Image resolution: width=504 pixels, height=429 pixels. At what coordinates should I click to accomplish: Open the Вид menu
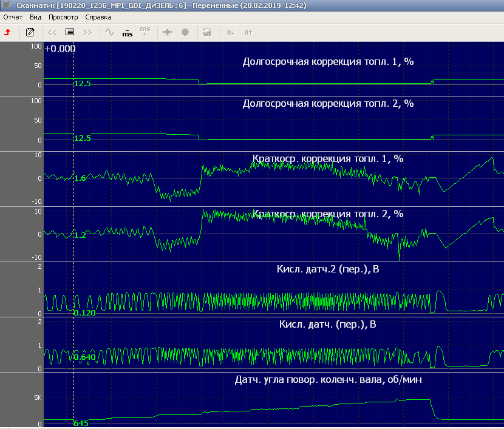pos(35,17)
